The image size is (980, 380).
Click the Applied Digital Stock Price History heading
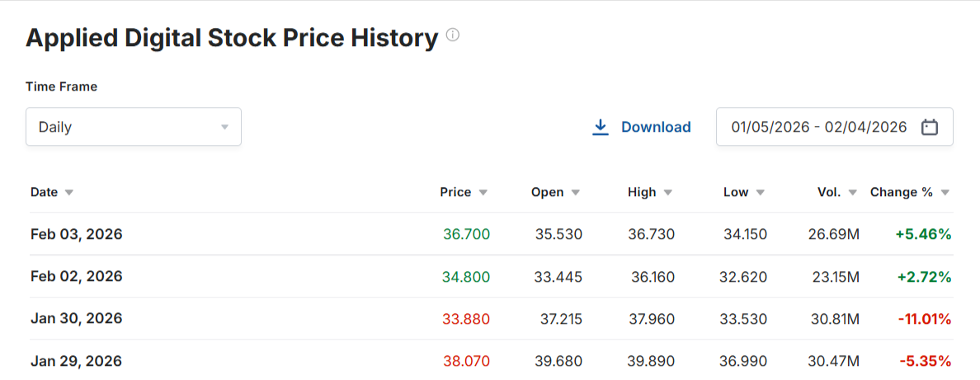[x=232, y=38]
